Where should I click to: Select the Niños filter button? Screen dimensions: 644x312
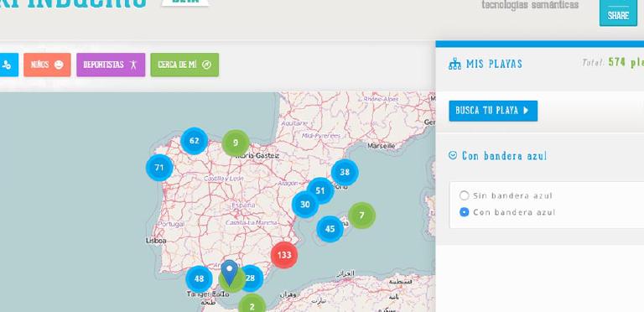(47, 65)
